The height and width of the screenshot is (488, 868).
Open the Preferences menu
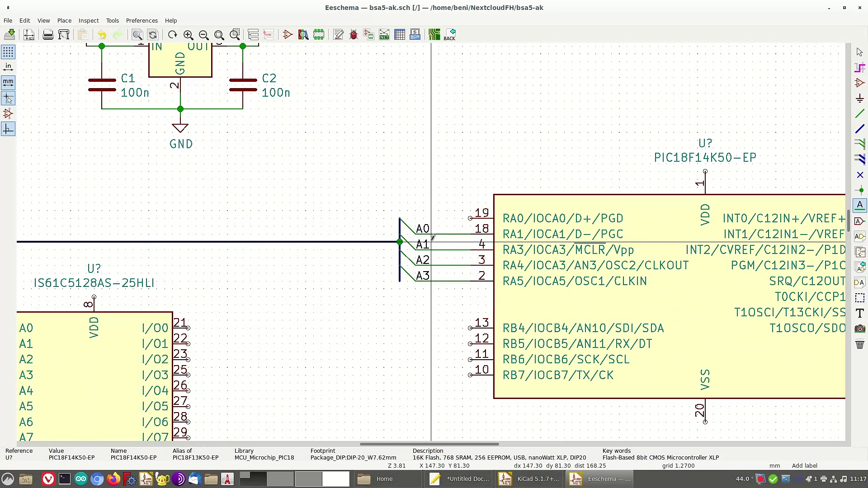[142, 20]
